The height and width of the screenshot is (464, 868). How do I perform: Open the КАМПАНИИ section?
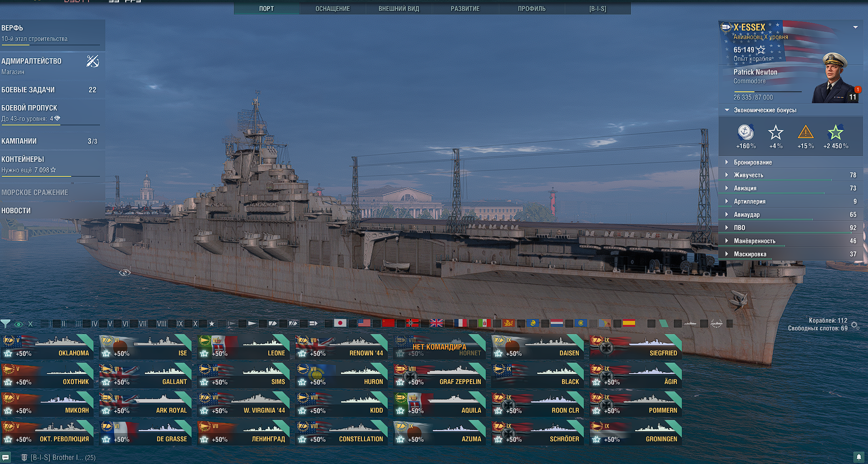click(52, 141)
